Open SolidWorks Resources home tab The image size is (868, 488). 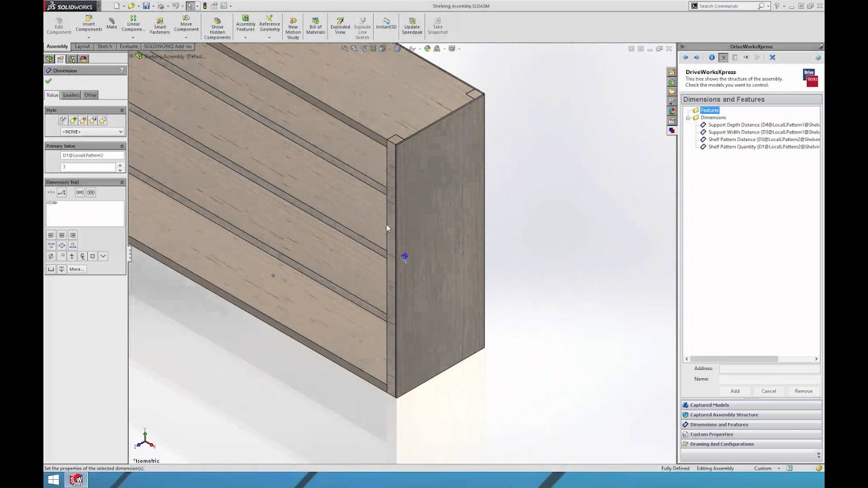pos(671,73)
